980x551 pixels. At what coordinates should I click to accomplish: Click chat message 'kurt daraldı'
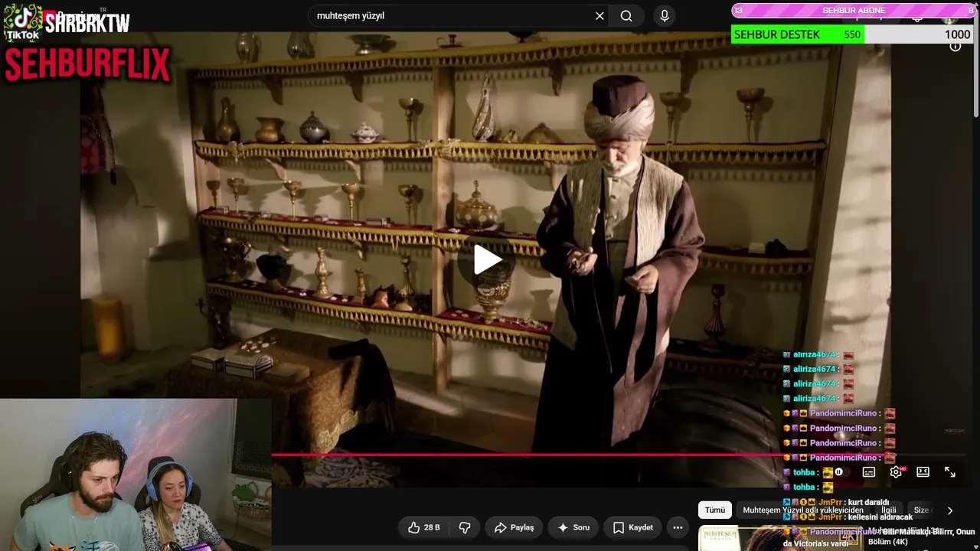(868, 503)
